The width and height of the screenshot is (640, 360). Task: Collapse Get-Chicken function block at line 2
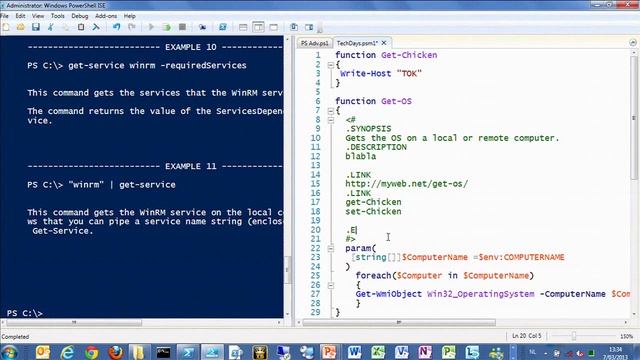click(331, 64)
